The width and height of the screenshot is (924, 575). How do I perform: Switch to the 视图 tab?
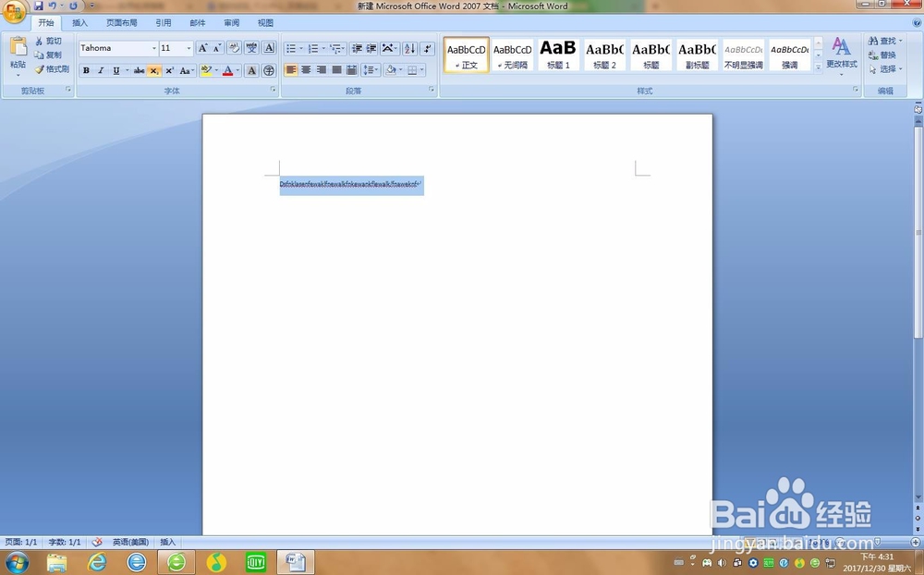click(x=265, y=23)
